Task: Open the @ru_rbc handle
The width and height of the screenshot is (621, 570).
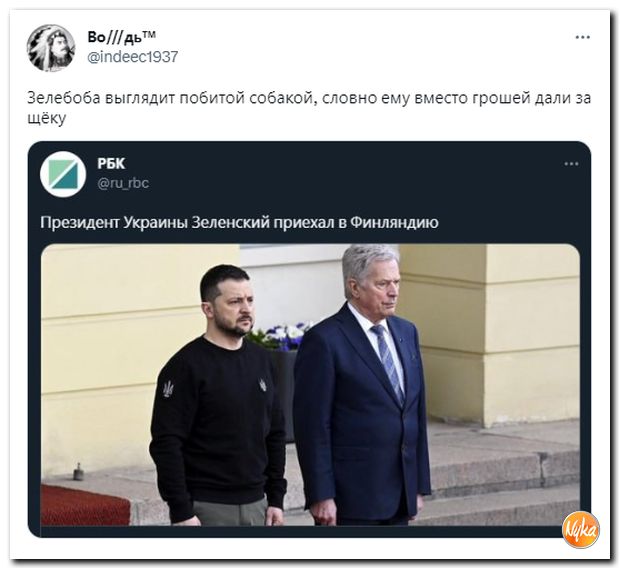Action: tap(123, 183)
